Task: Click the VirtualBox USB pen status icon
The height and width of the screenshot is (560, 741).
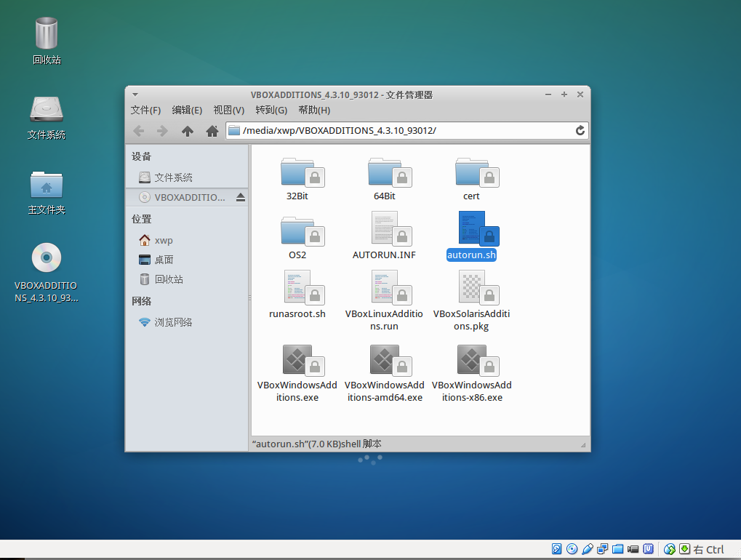Action: point(587,548)
